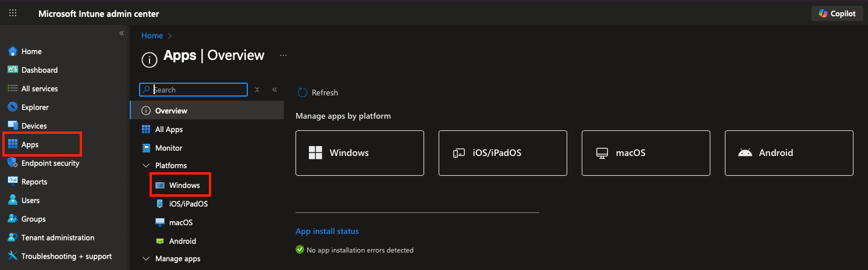Select macOS under Platforms
The image size is (868, 270).
click(180, 222)
